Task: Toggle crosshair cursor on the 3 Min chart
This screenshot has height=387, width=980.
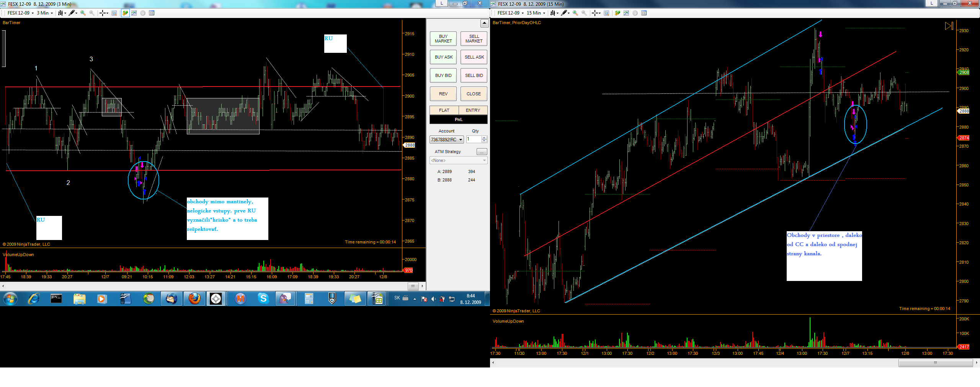Action: pyautogui.click(x=104, y=13)
